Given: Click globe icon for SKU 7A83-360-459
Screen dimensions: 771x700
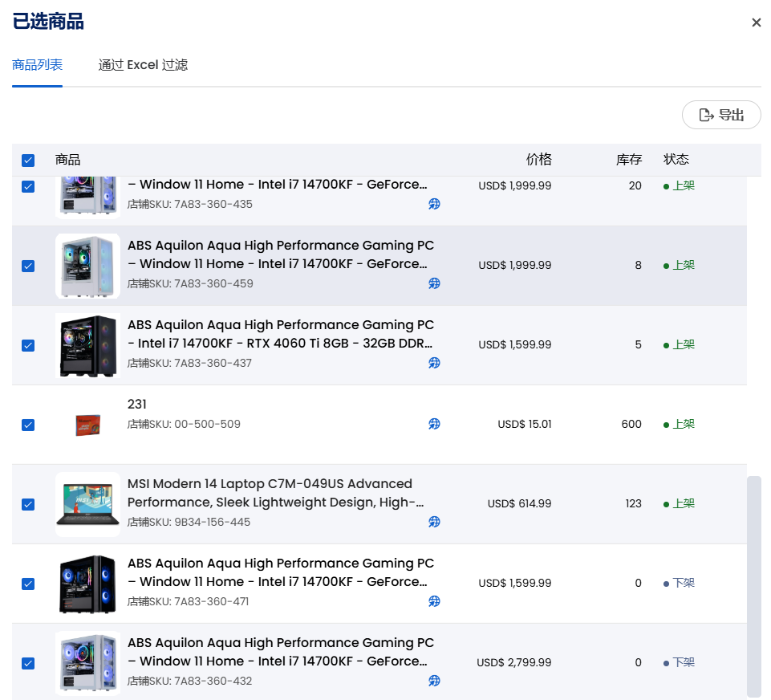Looking at the screenshot, I should (x=434, y=283).
